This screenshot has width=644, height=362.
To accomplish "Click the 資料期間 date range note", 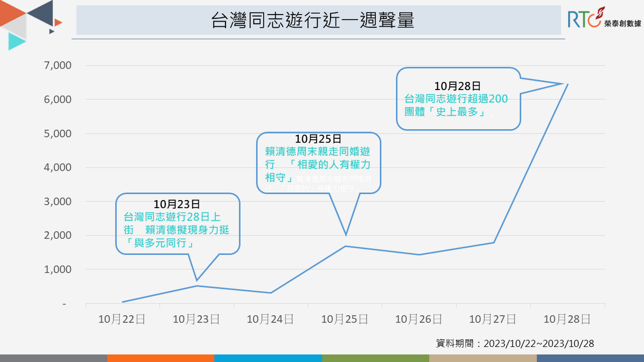I will pos(516,343).
